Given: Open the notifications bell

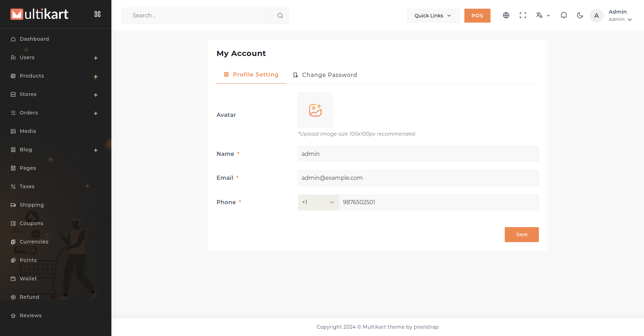Looking at the screenshot, I should (x=564, y=15).
